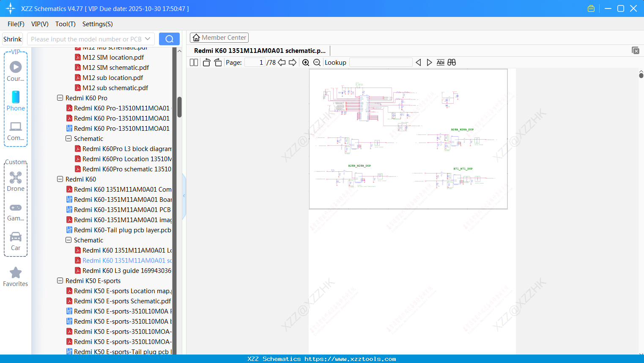Rotate the page counterclockwise
Screen dimensions: 644x363
click(x=206, y=62)
